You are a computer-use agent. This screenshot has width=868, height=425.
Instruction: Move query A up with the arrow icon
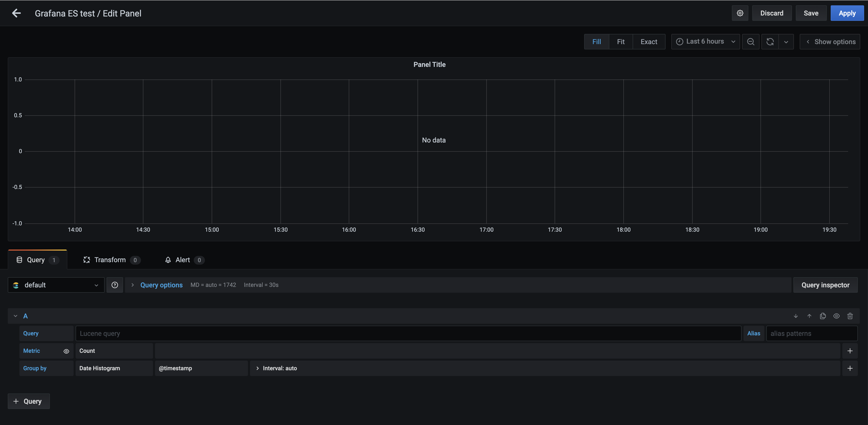(809, 316)
